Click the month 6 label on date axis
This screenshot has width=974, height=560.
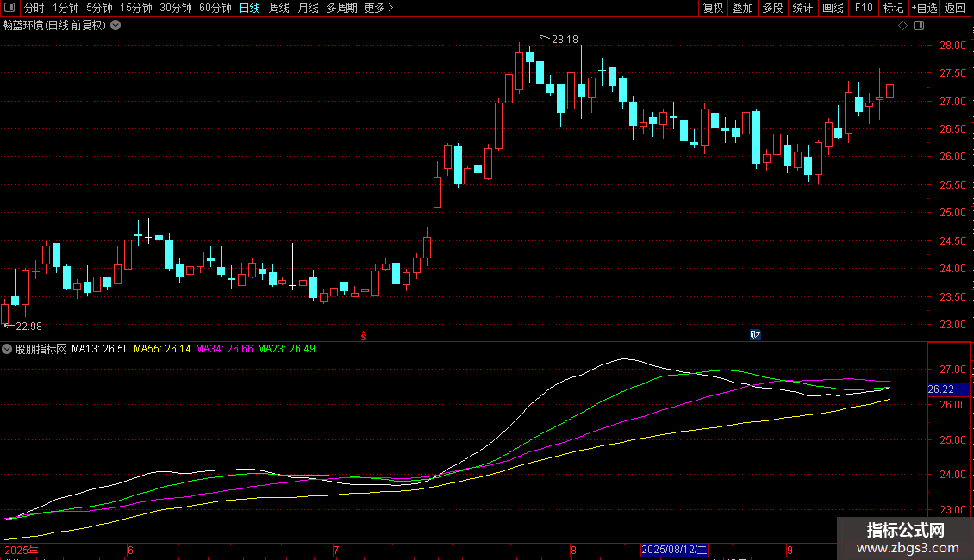tap(130, 550)
